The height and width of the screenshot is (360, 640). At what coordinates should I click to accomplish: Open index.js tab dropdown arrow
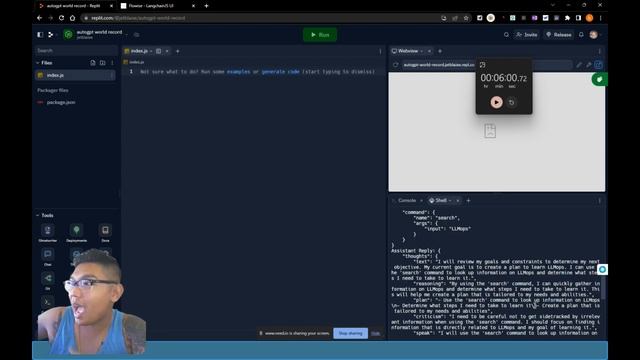tap(151, 51)
